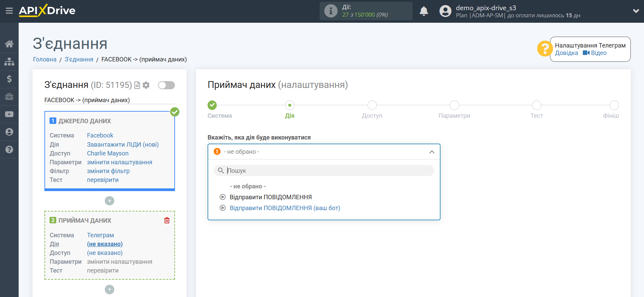
Task: Open the hamburger menu
Action: (9, 11)
